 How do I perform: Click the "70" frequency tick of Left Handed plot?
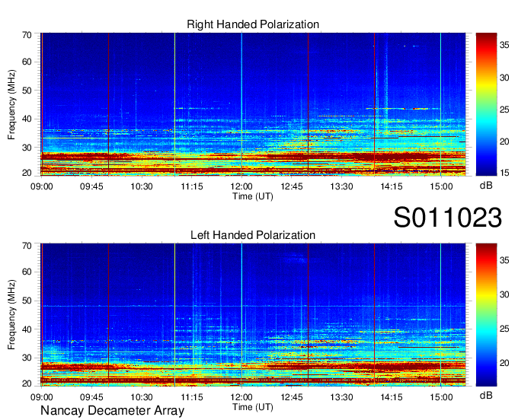pos(27,246)
